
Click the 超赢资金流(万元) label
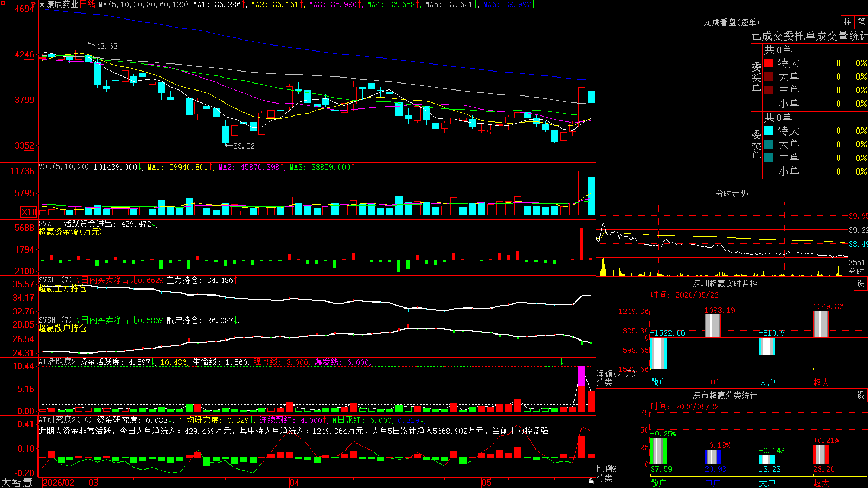point(70,232)
